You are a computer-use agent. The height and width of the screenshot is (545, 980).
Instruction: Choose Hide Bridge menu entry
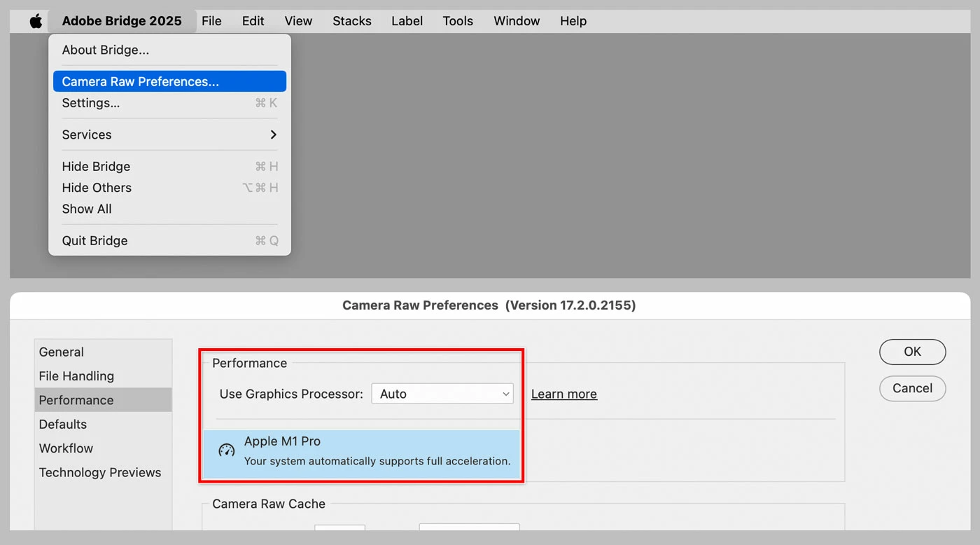[169, 166]
